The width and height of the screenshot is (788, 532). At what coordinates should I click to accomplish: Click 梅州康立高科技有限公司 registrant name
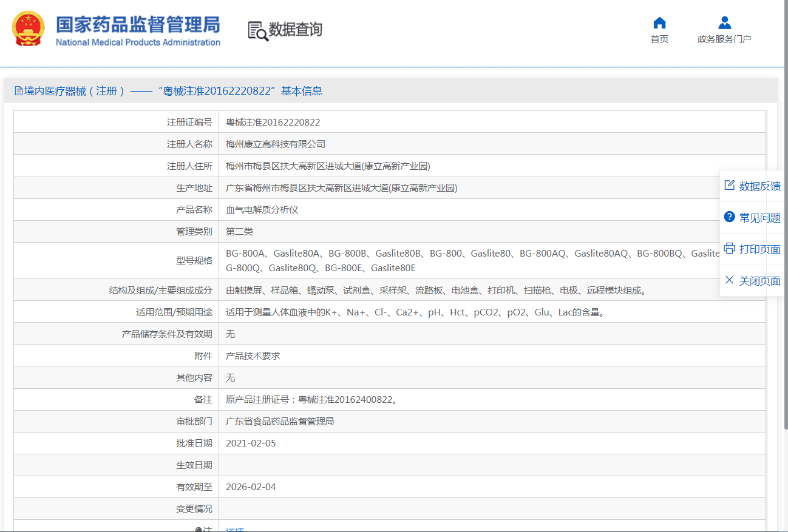[x=276, y=144]
